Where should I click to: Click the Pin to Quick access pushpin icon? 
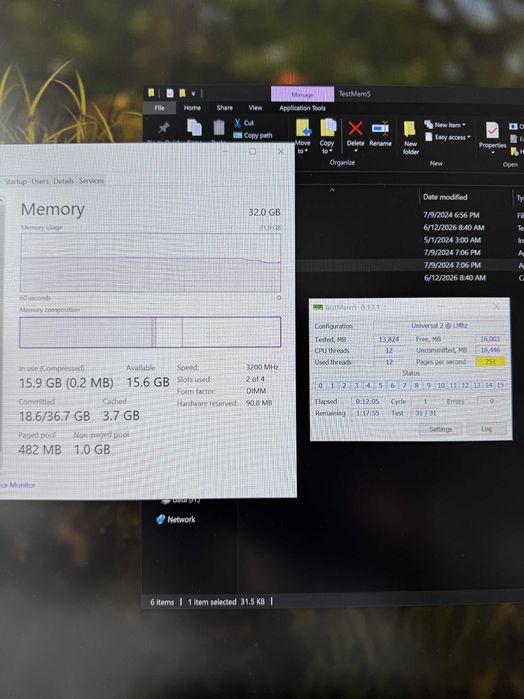coord(164,128)
